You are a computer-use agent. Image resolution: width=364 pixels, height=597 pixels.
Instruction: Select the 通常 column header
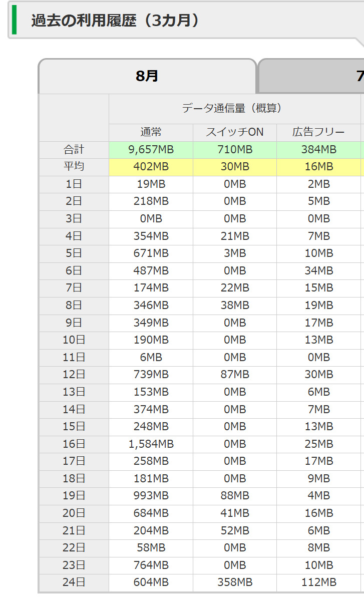(151, 132)
